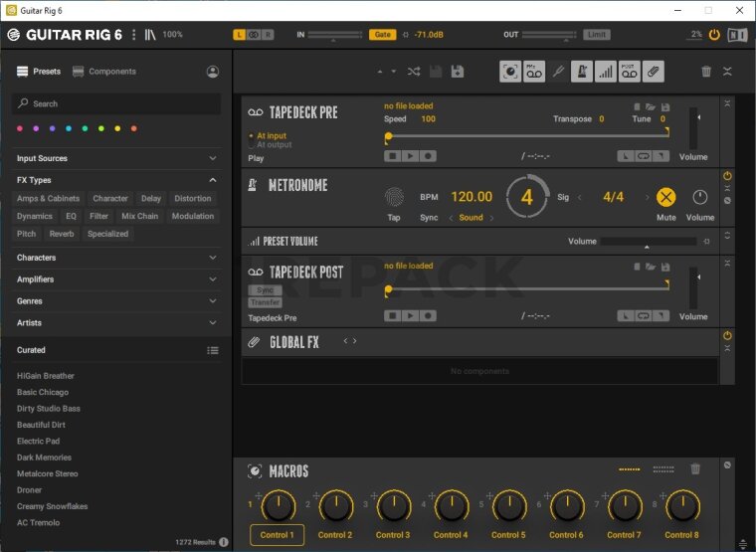Tap the fingerprint Tap tempo button
Screen dimensions: 756x552
tap(395, 197)
